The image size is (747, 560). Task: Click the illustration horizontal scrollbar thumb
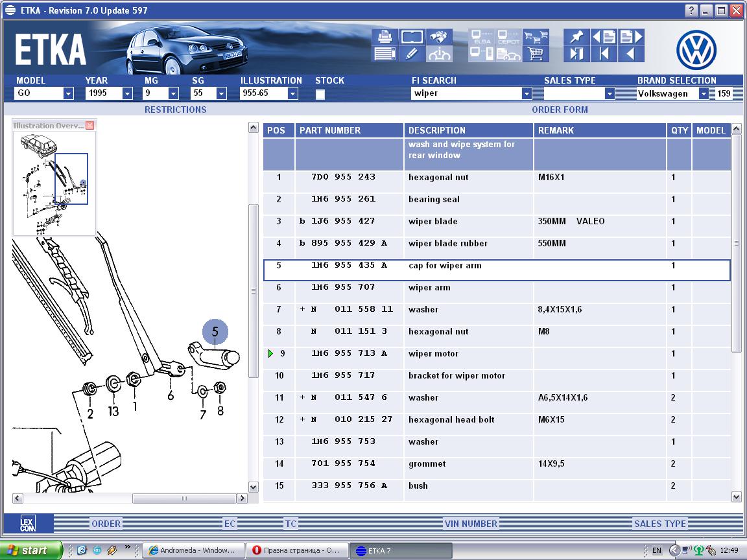(185, 498)
